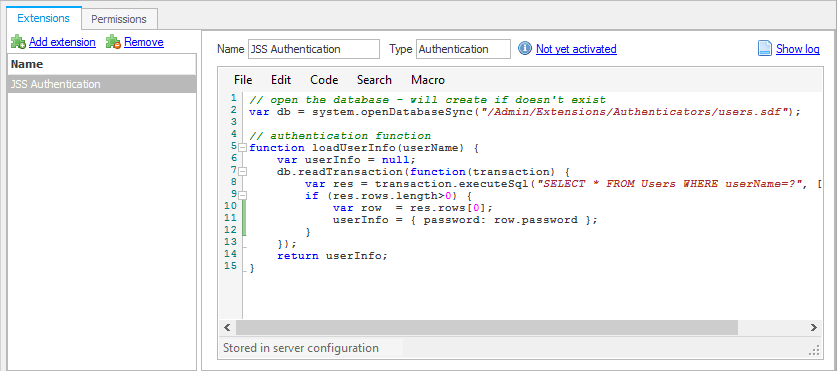Click the blue info icon beside Not yet activated

tap(525, 49)
